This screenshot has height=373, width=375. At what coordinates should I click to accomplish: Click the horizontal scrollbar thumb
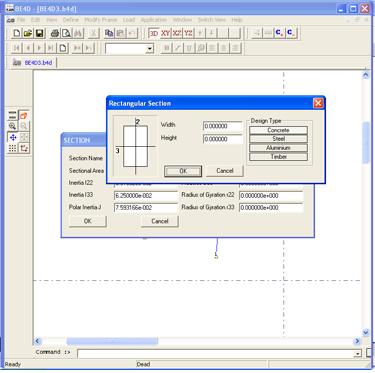(x=112, y=341)
